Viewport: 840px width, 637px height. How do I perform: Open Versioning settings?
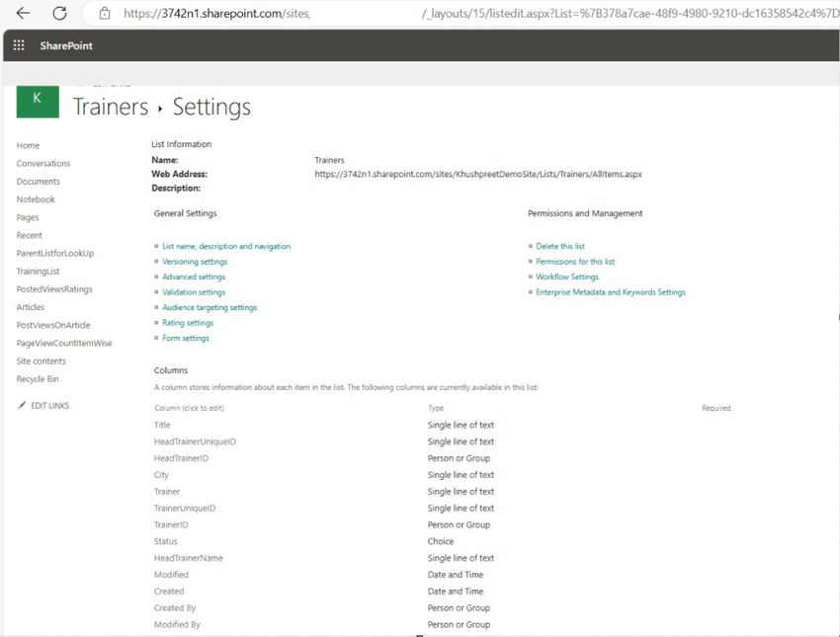(195, 262)
